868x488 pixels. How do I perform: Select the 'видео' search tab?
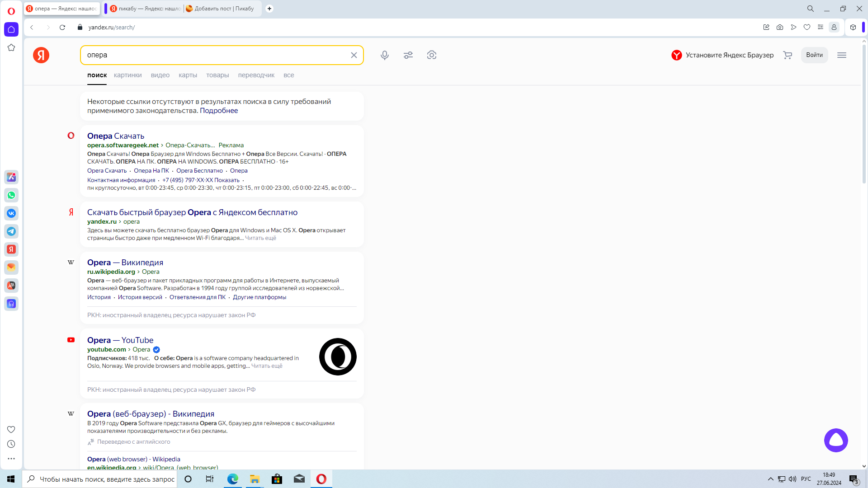[x=160, y=75]
